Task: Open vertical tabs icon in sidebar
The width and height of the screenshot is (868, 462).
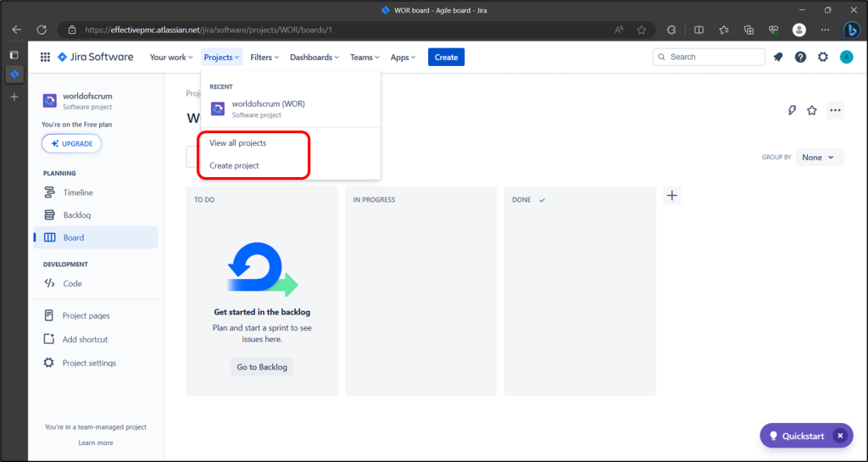Action: pyautogui.click(x=14, y=55)
